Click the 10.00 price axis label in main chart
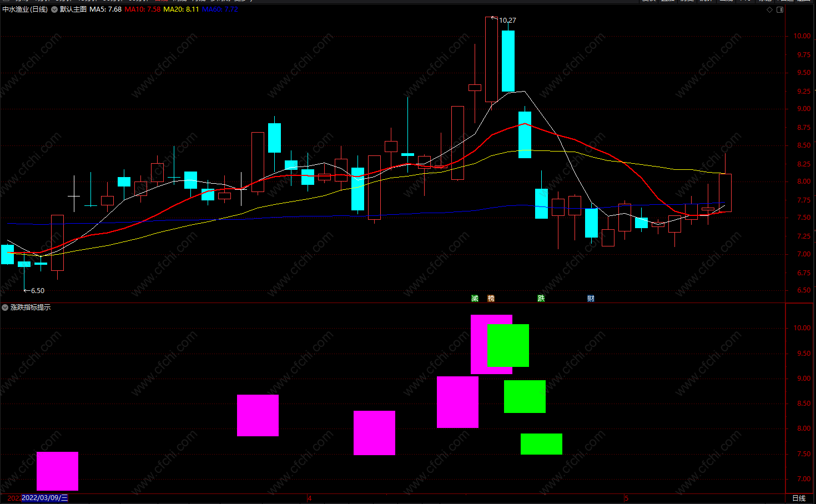 coord(802,36)
